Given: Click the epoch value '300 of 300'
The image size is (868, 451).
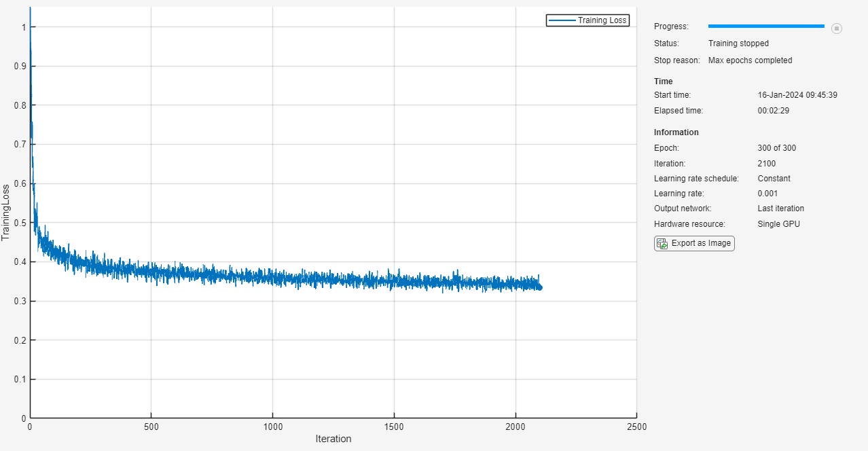Looking at the screenshot, I should click(776, 148).
